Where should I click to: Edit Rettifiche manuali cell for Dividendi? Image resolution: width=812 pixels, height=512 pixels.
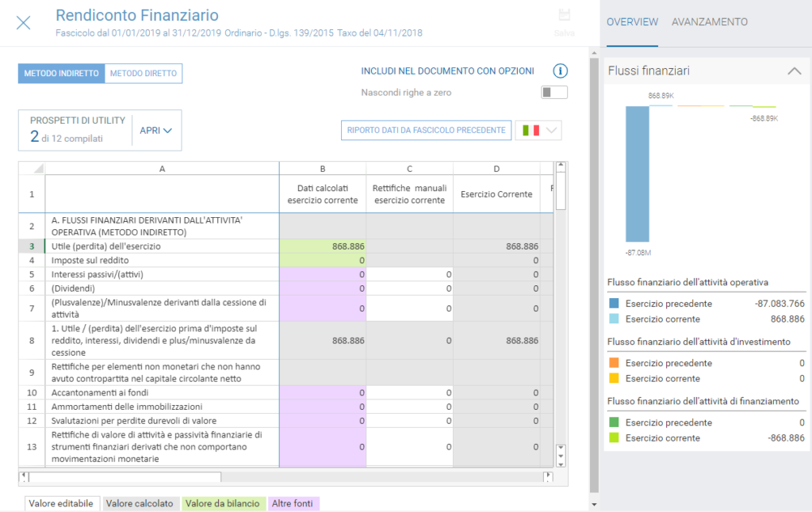[410, 288]
